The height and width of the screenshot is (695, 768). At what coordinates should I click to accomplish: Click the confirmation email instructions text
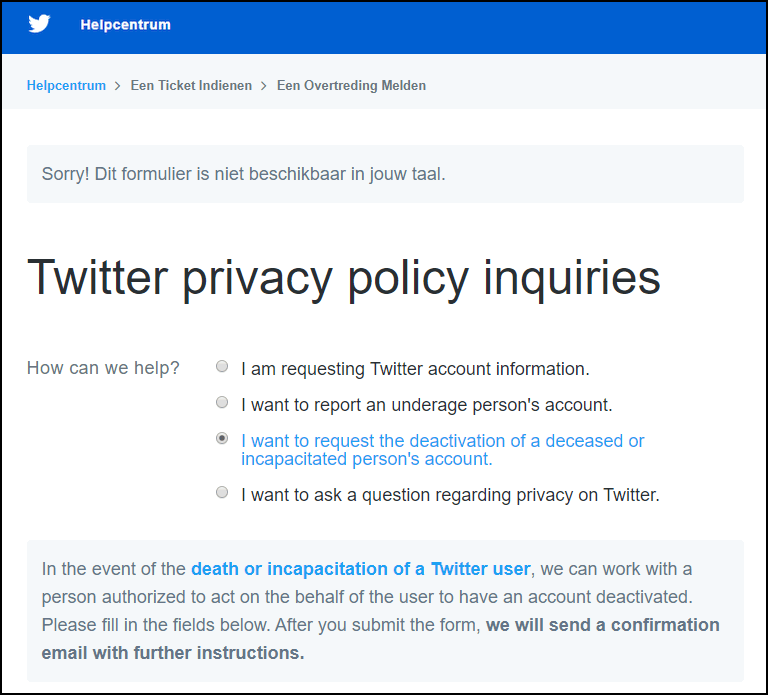[x=381, y=639]
